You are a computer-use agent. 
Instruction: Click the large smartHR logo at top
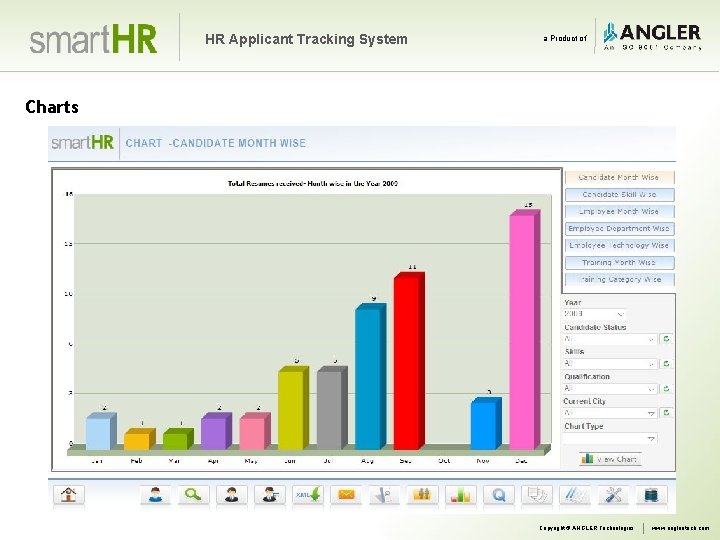pyautogui.click(x=93, y=39)
